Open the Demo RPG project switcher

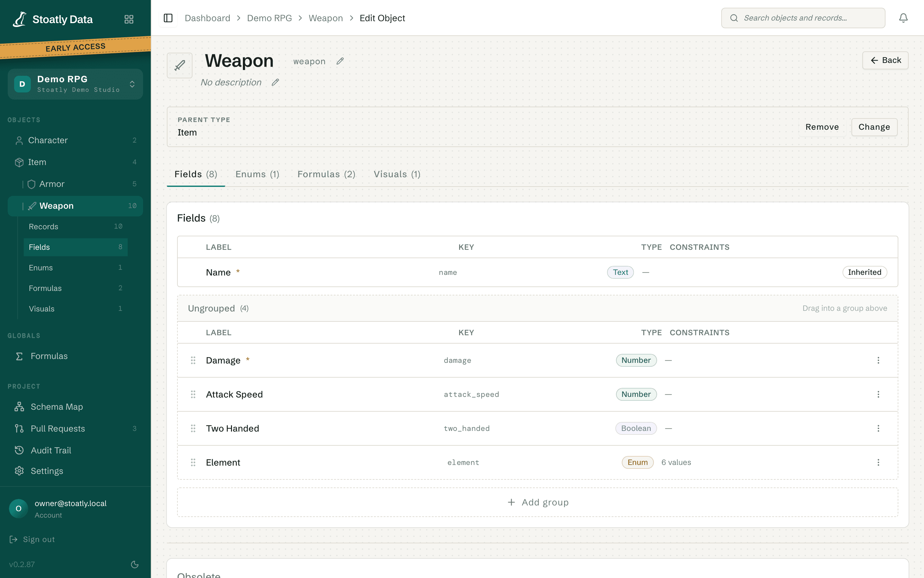(x=75, y=84)
